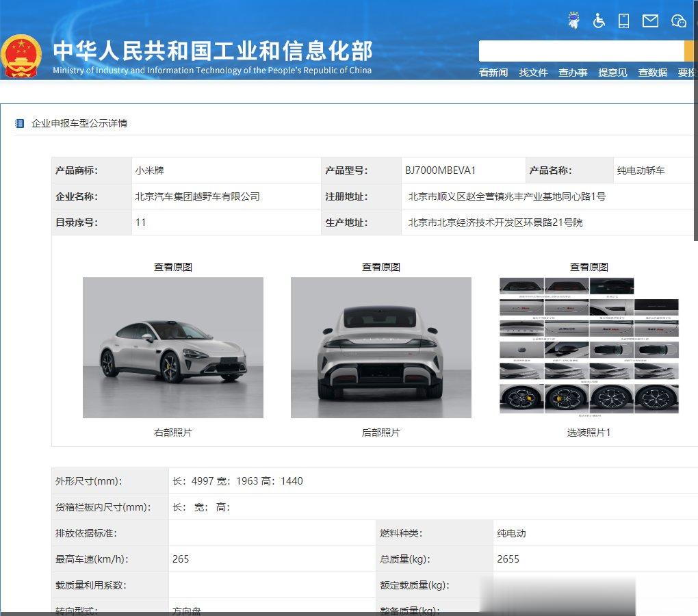Select the brand value 小米牌
Viewport: 698px width, 616px height.
pyautogui.click(x=150, y=170)
